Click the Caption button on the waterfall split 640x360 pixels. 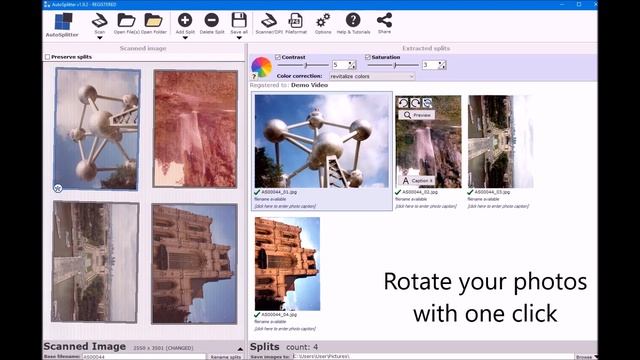417,180
